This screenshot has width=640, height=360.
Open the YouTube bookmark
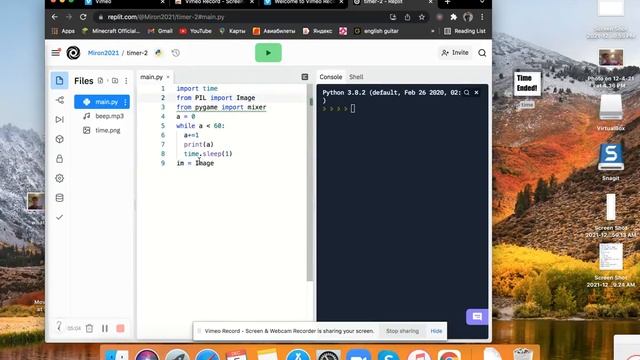point(195,31)
